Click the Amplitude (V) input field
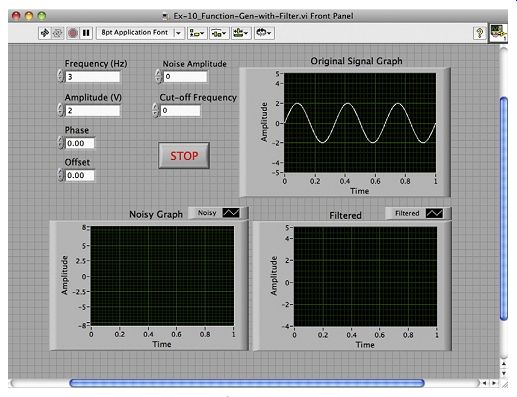The image size is (517, 397). 92,110
